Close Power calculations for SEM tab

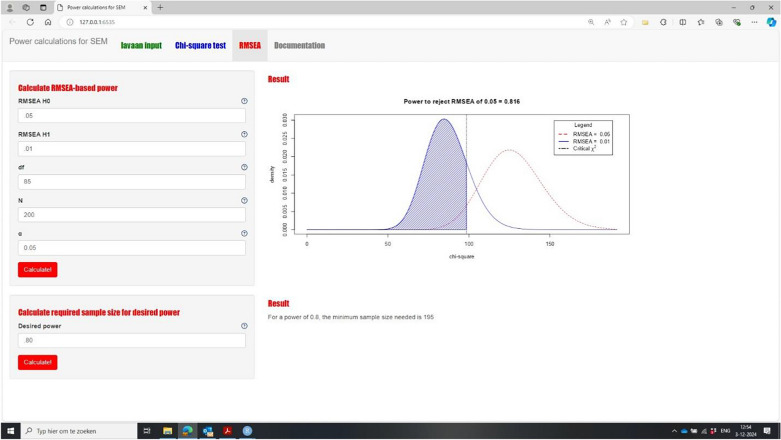pyautogui.click(x=145, y=7)
